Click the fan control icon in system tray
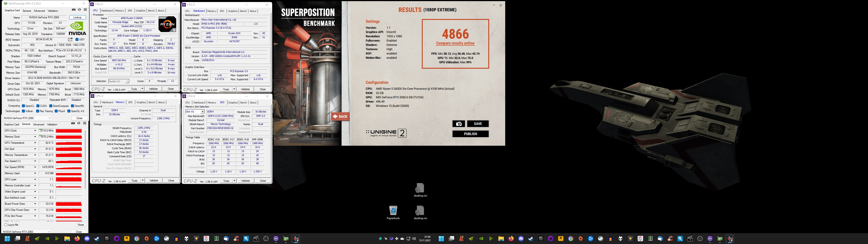 tap(397, 239)
